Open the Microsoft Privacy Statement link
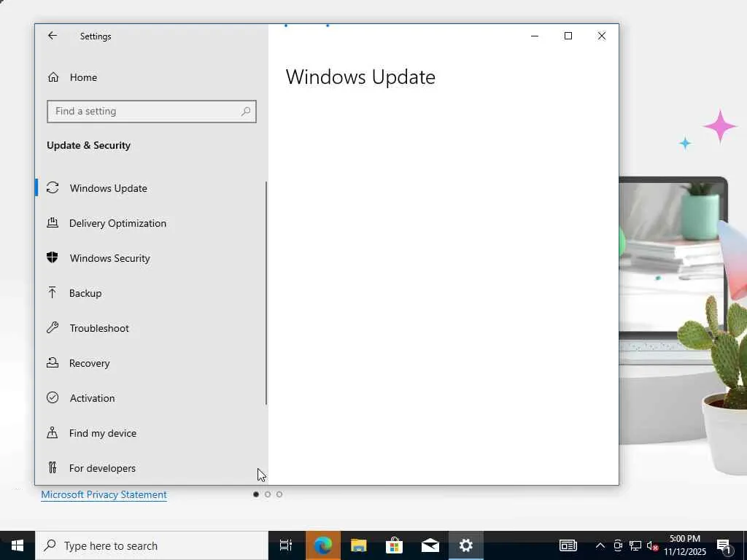Viewport: 747px width, 560px height. [x=104, y=494]
